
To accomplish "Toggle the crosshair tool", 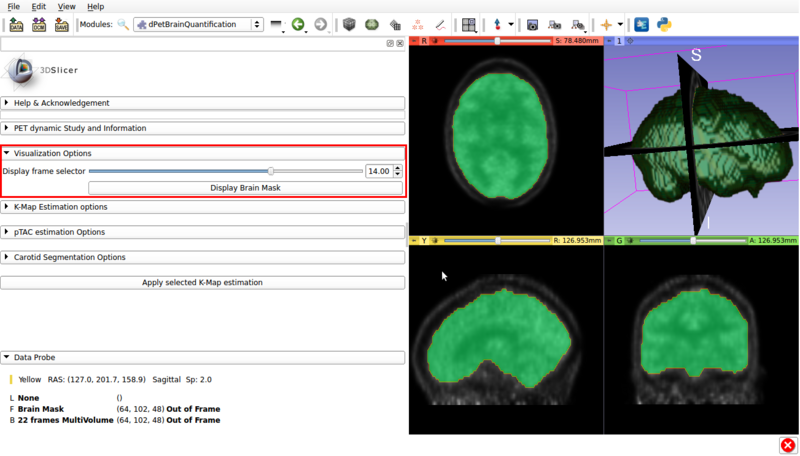I will pos(606,25).
